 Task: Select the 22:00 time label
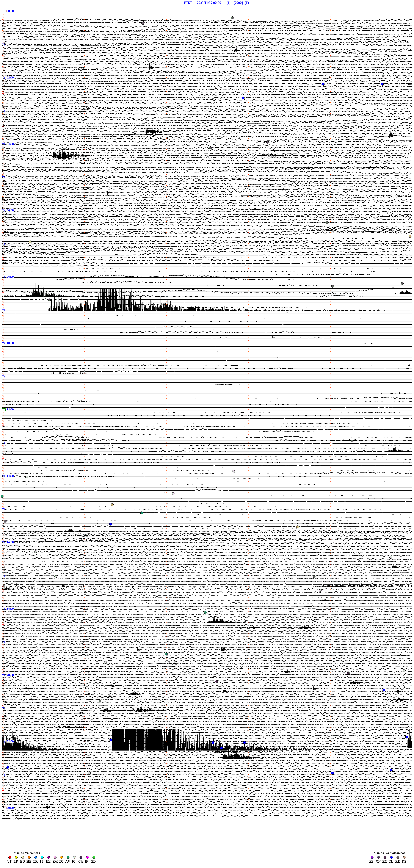coord(10,741)
